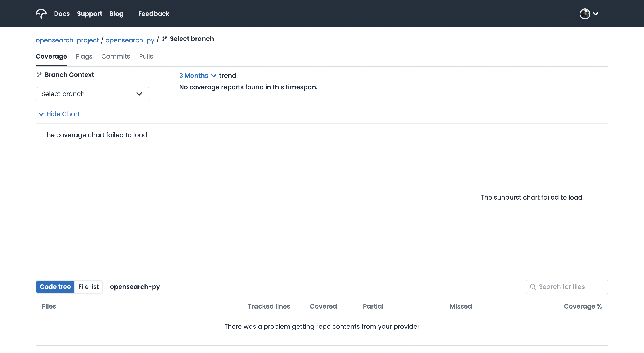Click the branch icon beside Select branch breadcrumb
Viewport: 644px width, 353px height.
(165, 39)
